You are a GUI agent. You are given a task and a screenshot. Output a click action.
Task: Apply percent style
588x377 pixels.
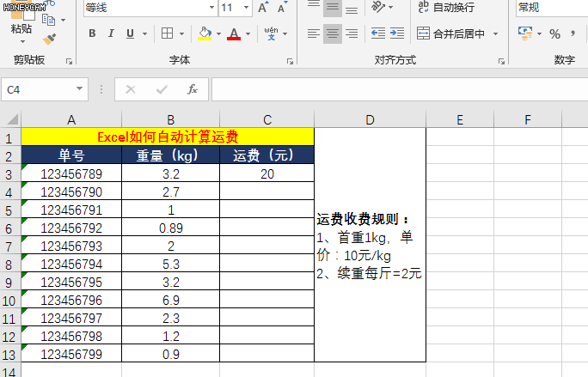click(554, 34)
